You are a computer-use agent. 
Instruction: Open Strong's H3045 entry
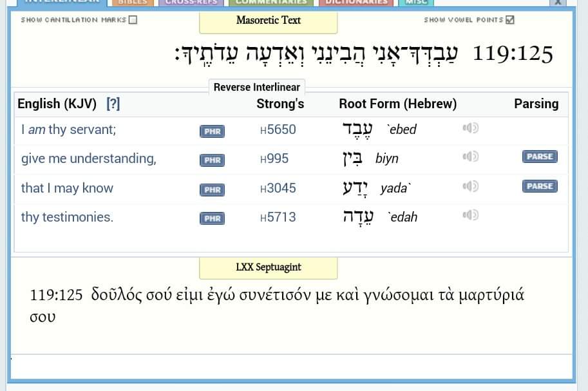click(x=278, y=188)
